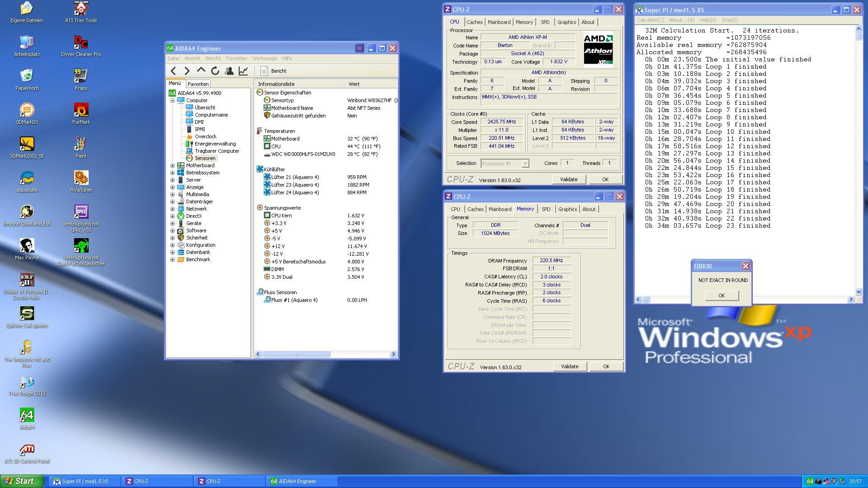Collapse the Computer tree node

172,100
